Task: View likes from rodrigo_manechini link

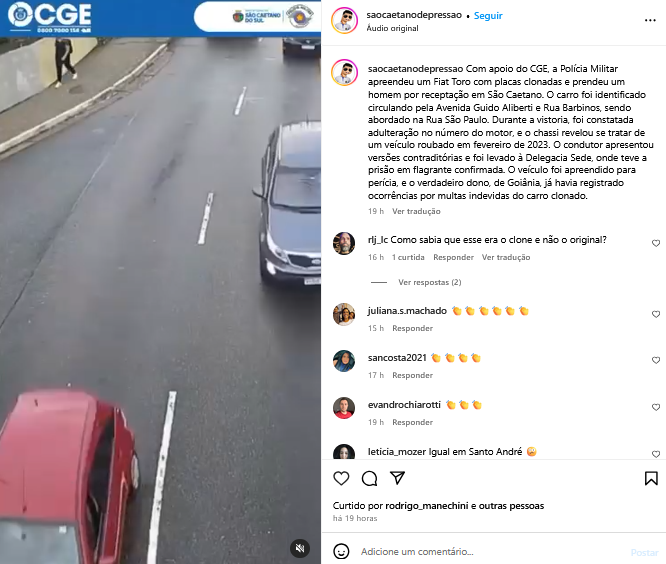Action: click(x=426, y=506)
